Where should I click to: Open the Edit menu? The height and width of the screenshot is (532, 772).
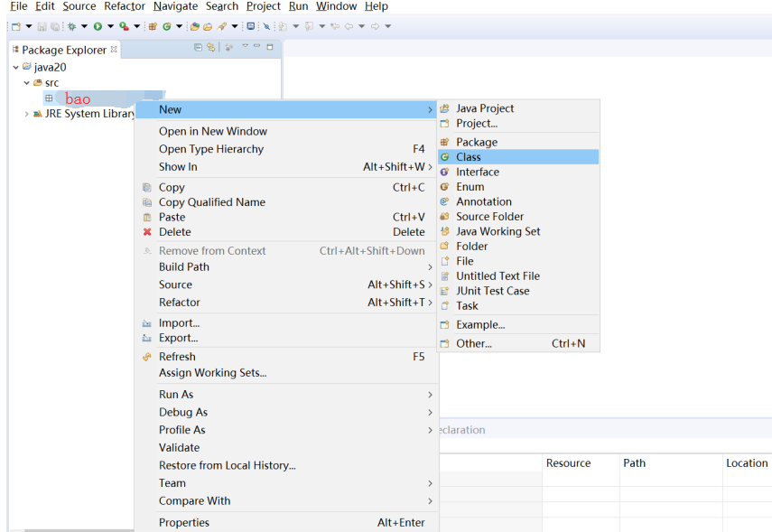(45, 6)
